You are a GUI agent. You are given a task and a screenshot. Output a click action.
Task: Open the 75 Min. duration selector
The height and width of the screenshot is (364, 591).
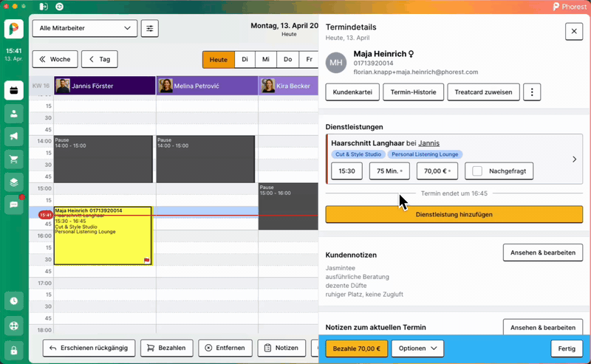389,171
